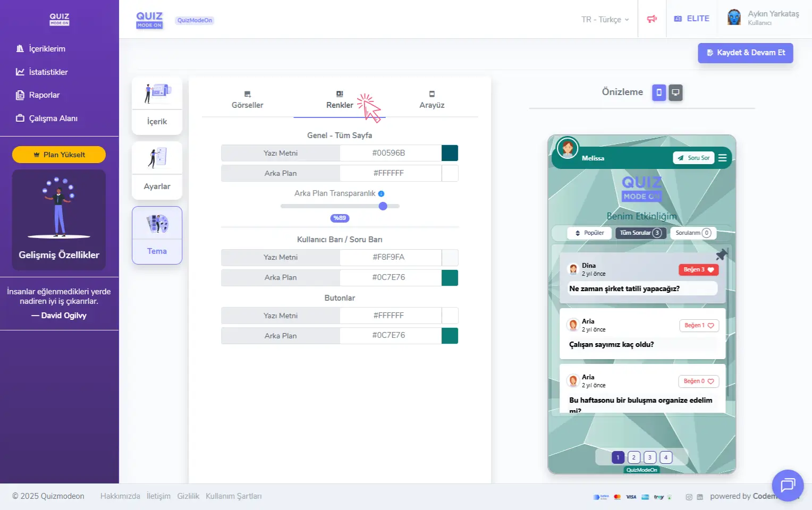The image size is (812, 510).
Task: Click the pin icon on Dina's question
Action: pos(721,255)
